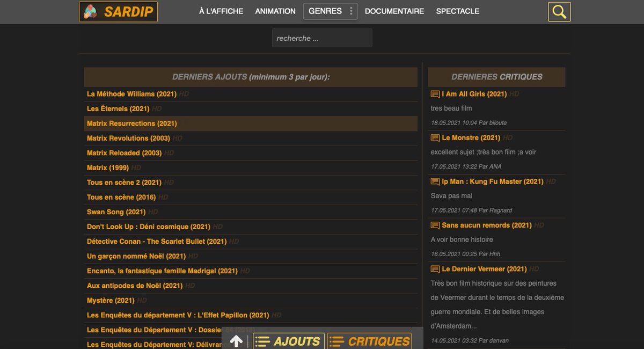Click timestamp '18.05.2021 10:04 Par biloute'
The width and height of the screenshot is (644, 349).
click(469, 123)
